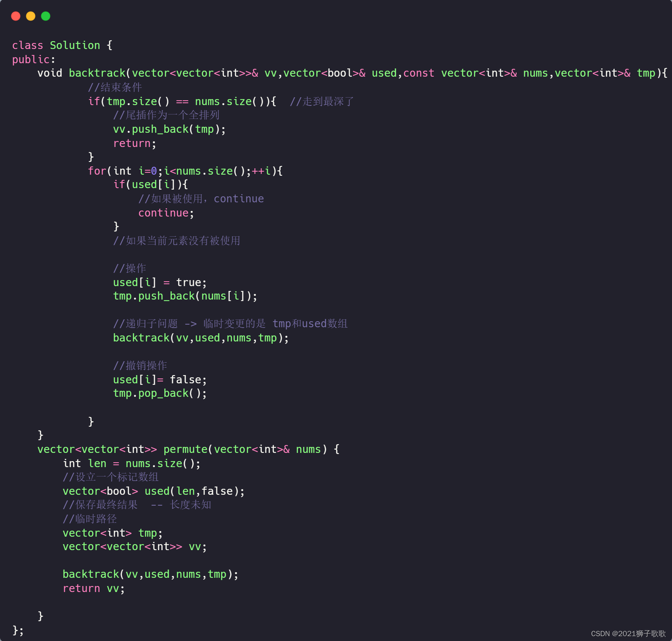Click the line 'used[i] = true;'

[160, 282]
